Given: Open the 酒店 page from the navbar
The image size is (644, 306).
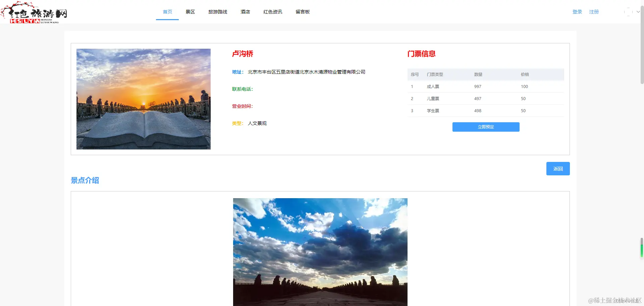Looking at the screenshot, I should (245, 12).
